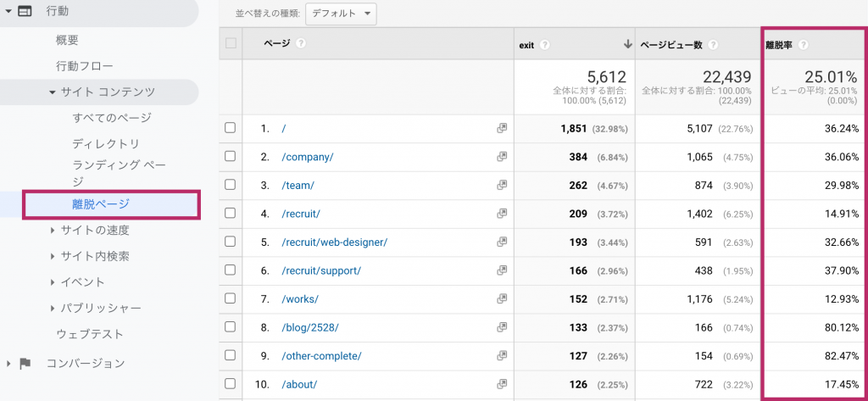Click the コンバージョン flag icon

point(25,363)
